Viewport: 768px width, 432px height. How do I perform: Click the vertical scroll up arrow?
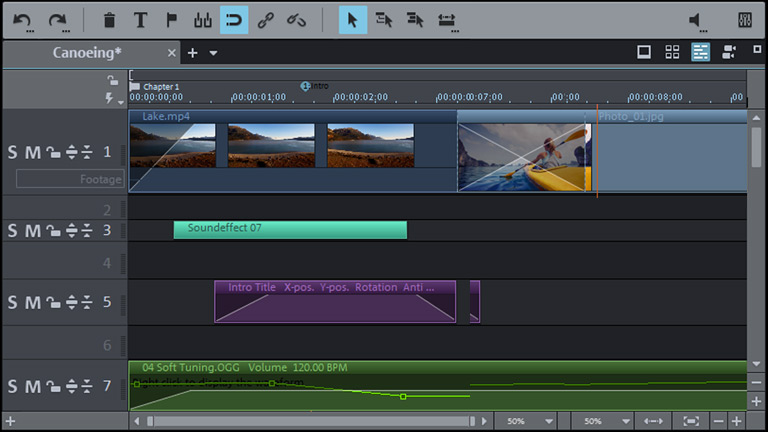[x=756, y=118]
